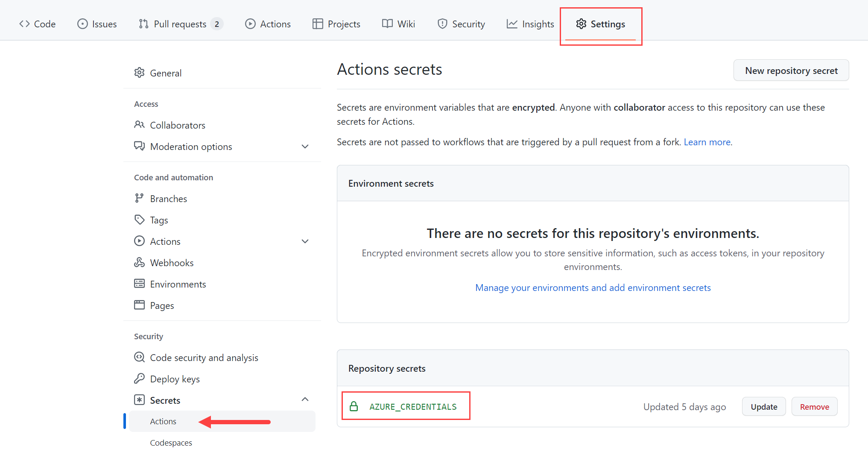This screenshot has height=455, width=868.
Task: Open the Wiki book icon
Action: (387, 24)
